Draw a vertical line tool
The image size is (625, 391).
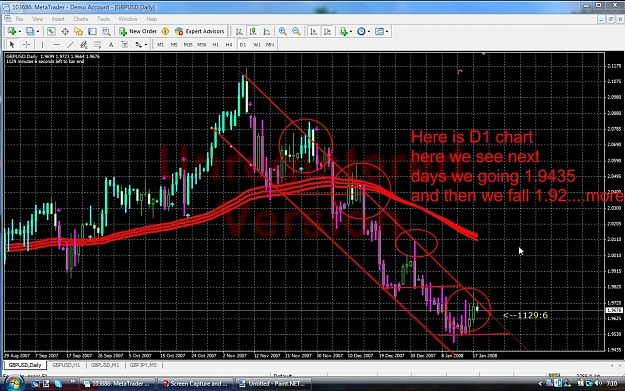(42, 45)
